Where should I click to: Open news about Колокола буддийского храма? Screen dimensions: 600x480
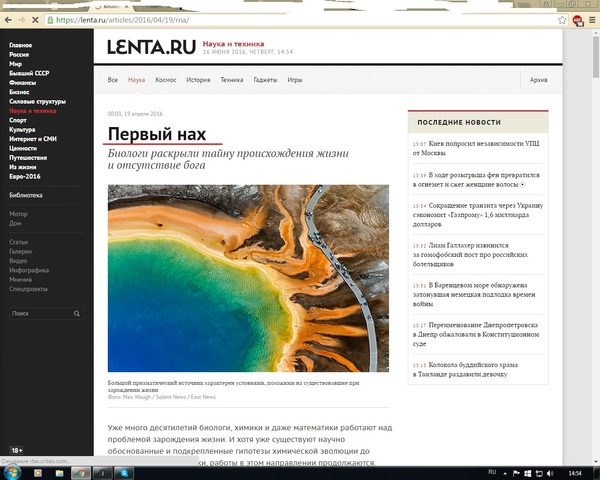coord(465,369)
